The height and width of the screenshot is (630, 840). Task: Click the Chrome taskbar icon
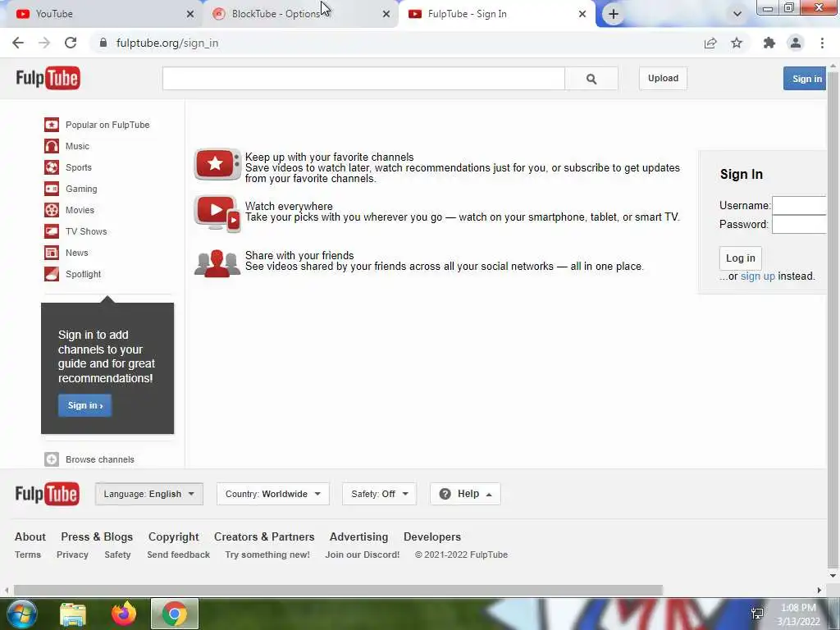click(x=175, y=614)
